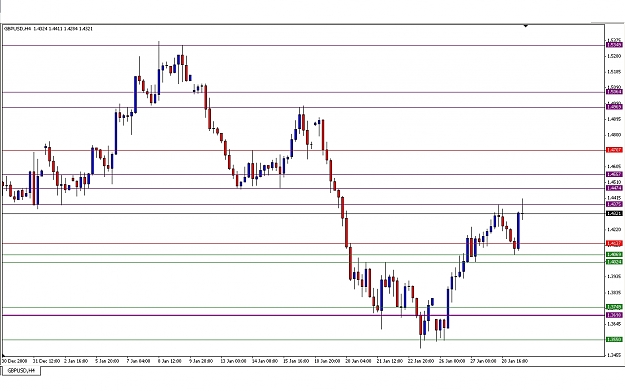Click the 13 Jan 00:00 time axis label
The height and width of the screenshot is (391, 625).
click(233, 361)
